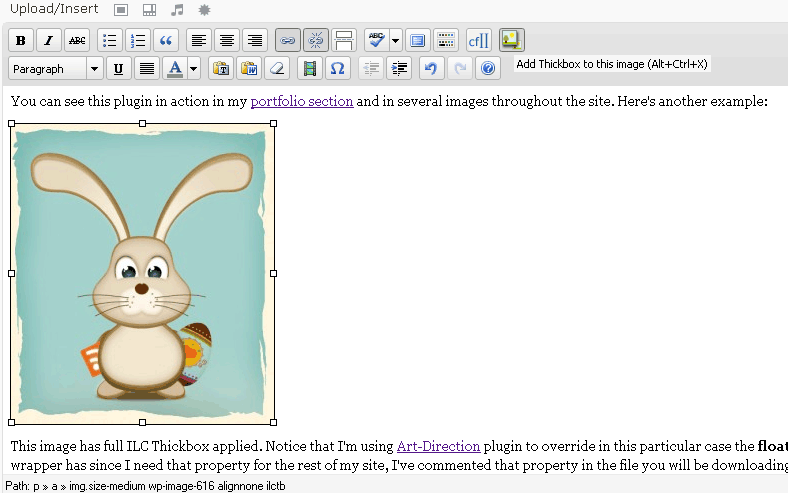Viewport: 788px width, 493px height.
Task: Toggle Underline formatting
Action: tap(119, 68)
